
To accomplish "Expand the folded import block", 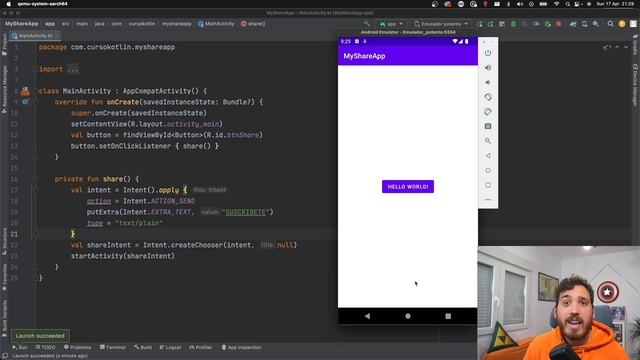I will (73, 69).
